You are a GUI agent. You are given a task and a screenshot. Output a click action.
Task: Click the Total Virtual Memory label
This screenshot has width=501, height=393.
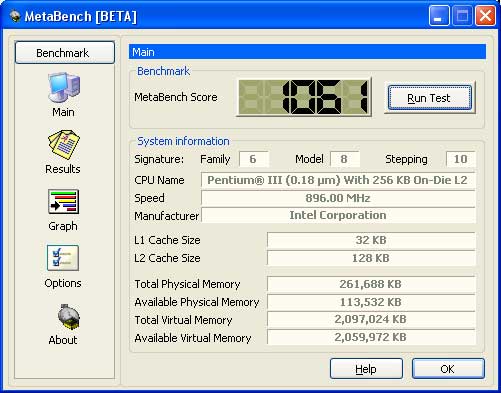click(183, 320)
